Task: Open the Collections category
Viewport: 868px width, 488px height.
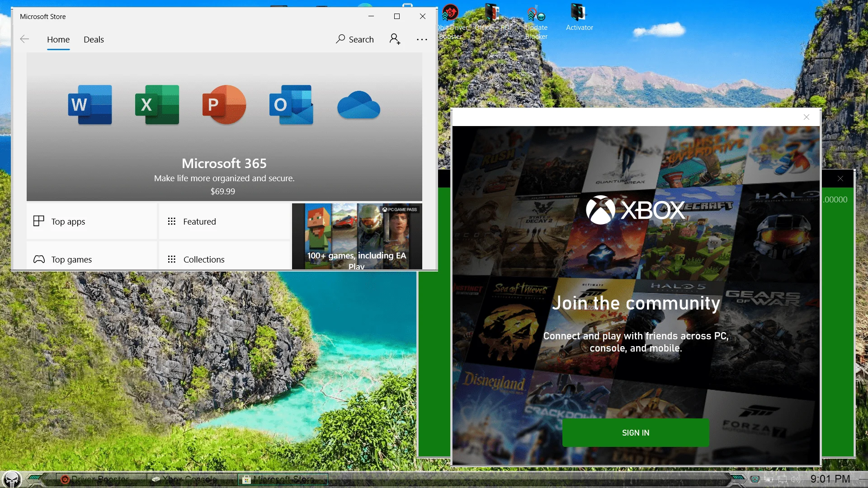Action: pyautogui.click(x=224, y=256)
